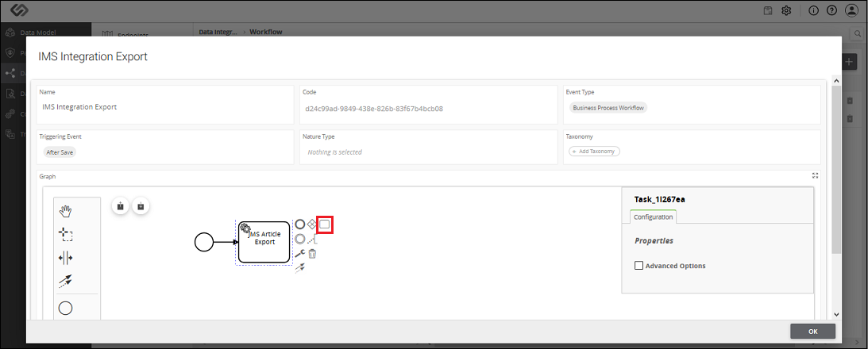The image size is (868, 349).
Task: Click the search icon behind the dialog
Action: click(x=856, y=34)
